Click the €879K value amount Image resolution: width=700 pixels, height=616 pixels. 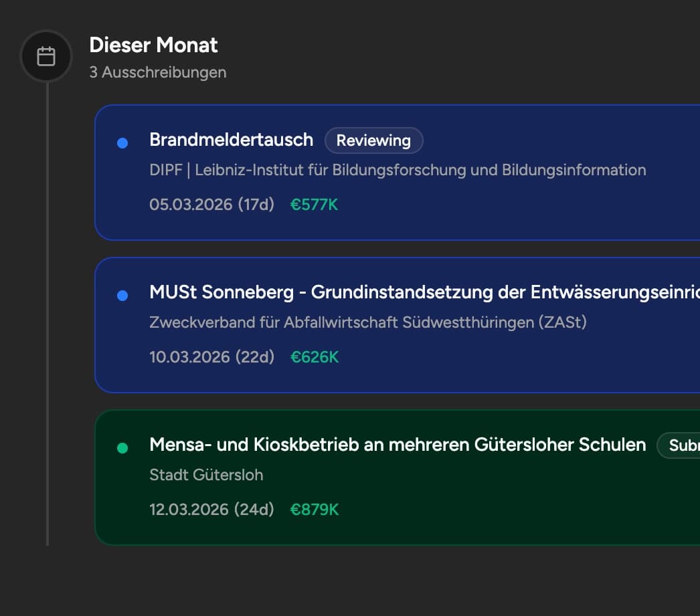click(x=315, y=510)
